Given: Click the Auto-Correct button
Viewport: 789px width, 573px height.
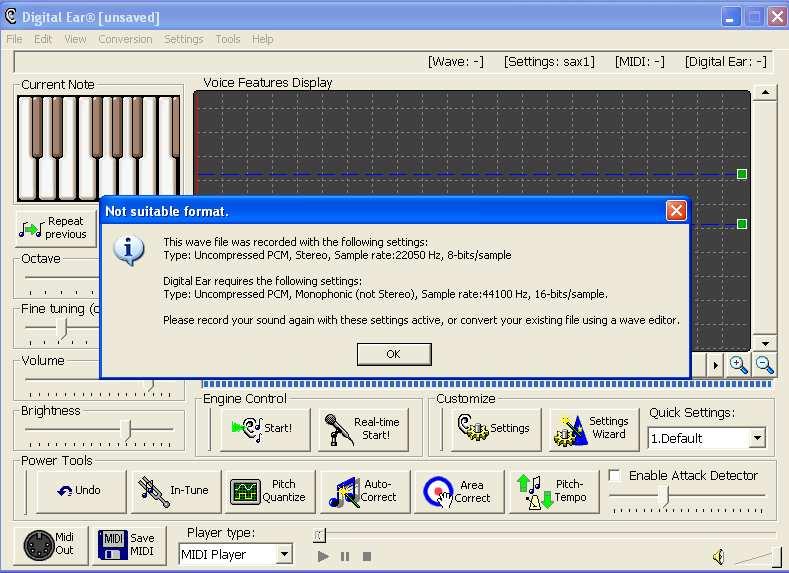Looking at the screenshot, I should (365, 491).
